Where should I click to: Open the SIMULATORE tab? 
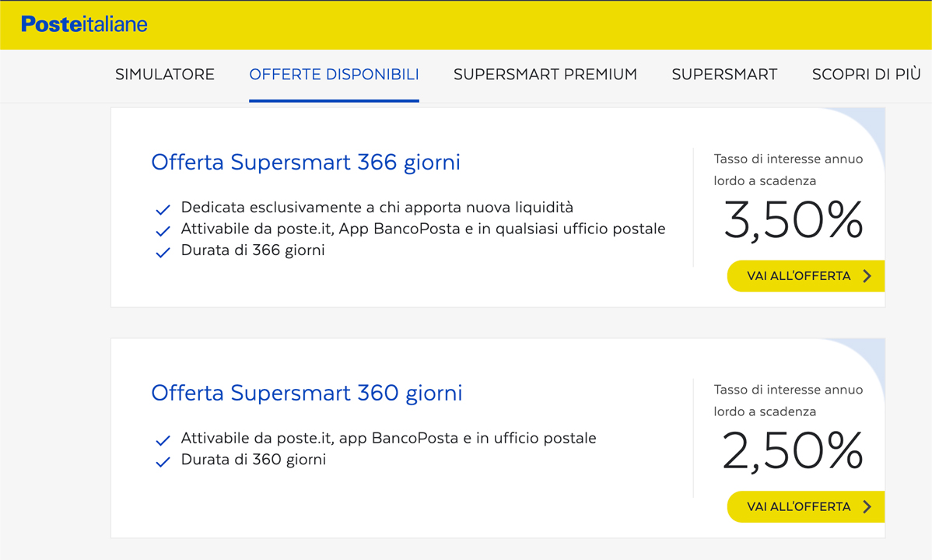coord(165,75)
